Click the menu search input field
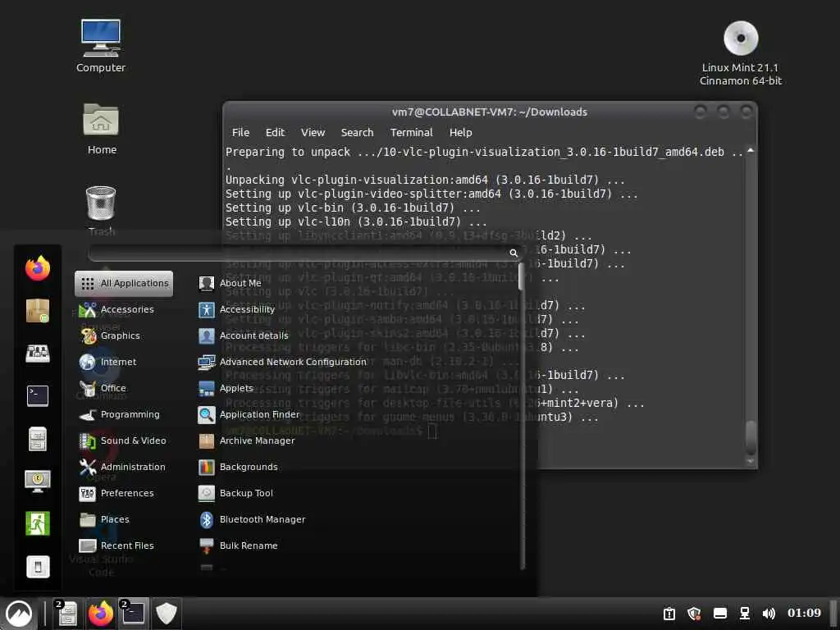Screen dimensions: 840x630 305,253
